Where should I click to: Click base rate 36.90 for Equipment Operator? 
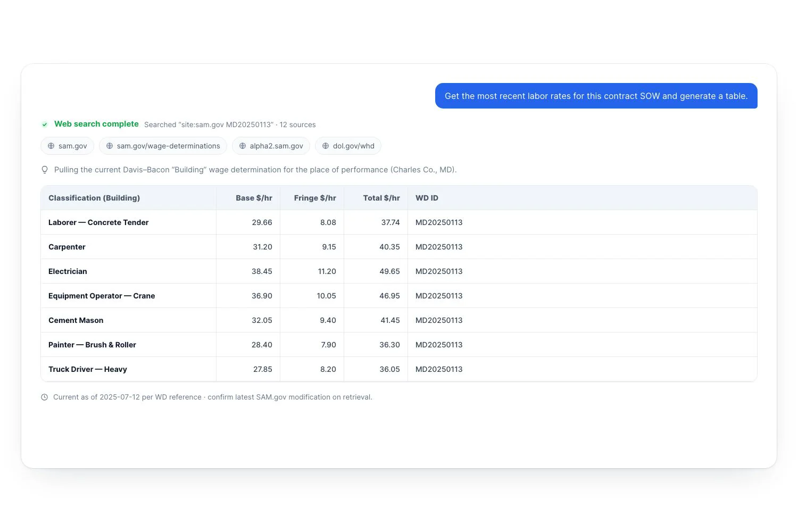coord(262,296)
